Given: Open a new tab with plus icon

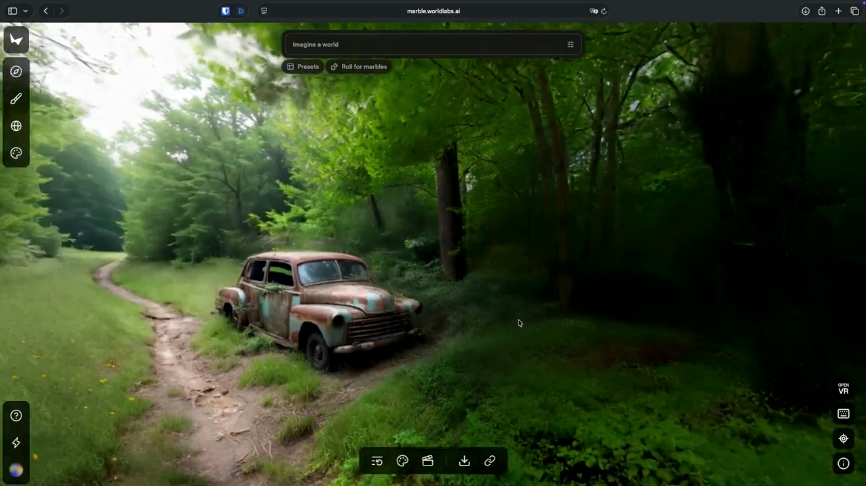Looking at the screenshot, I should (x=838, y=11).
